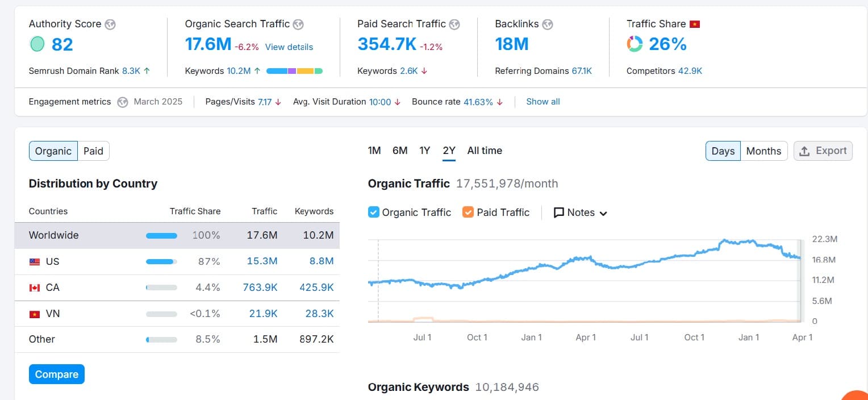The height and width of the screenshot is (400, 868).
Task: Click the purple segment of the keywords bar
Action: click(292, 71)
